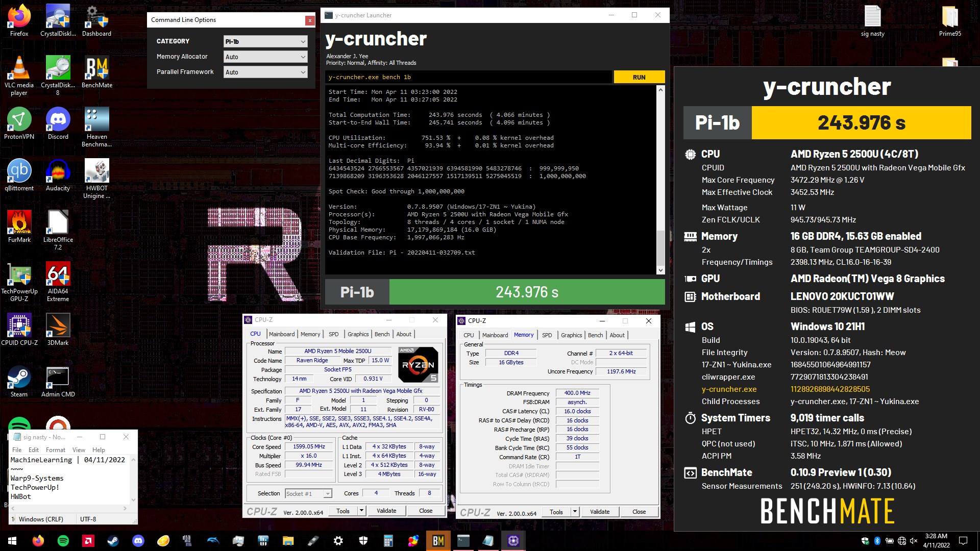Open About tab in right CPU-Z window
This screenshot has height=551, width=980.
point(617,335)
